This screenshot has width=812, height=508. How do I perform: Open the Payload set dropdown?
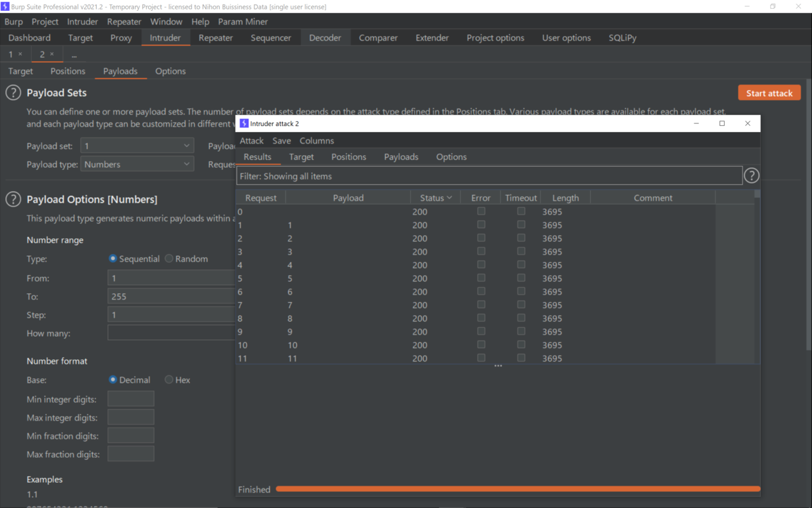[137, 146]
